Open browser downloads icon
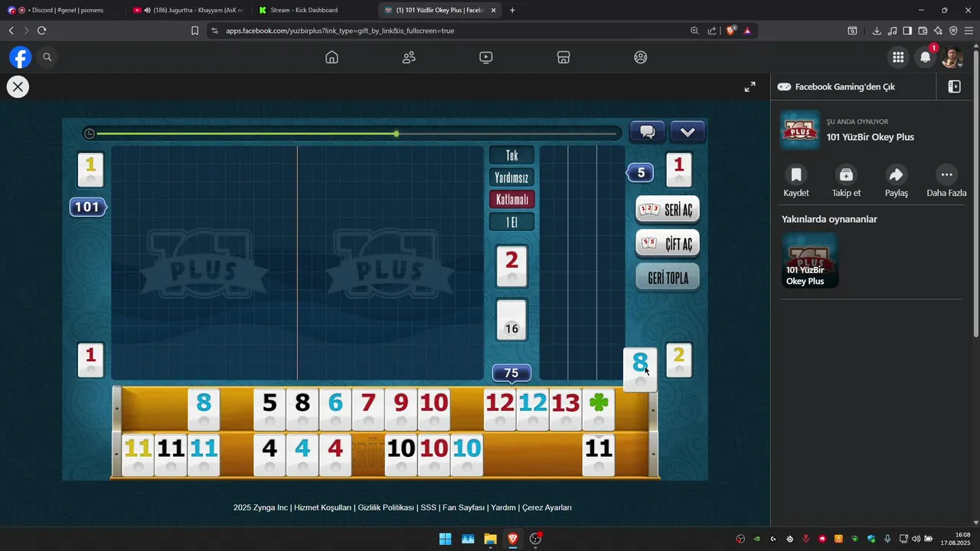Image resolution: width=980 pixels, height=551 pixels. point(877,31)
